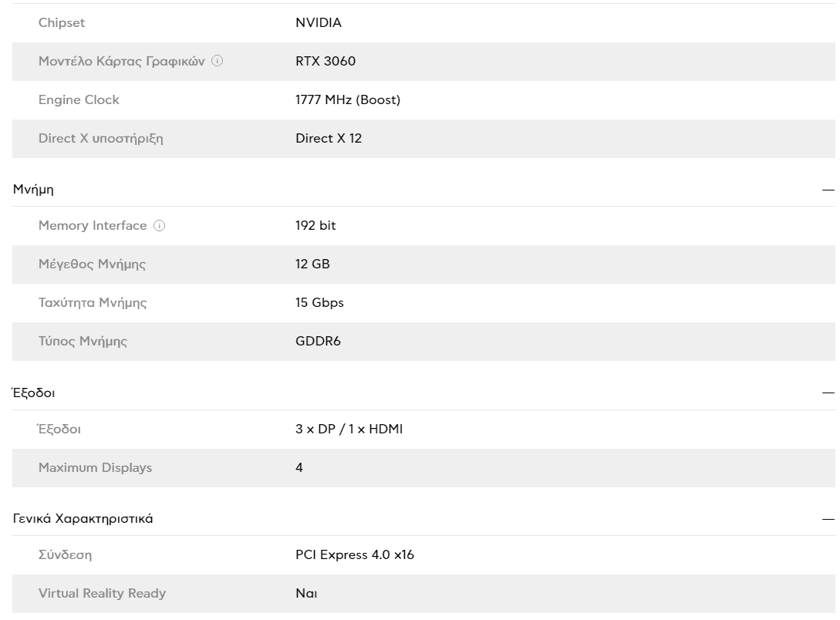Click the PCI Express 4.0 x16 value
Screen dimensions: 840x620
tap(355, 554)
